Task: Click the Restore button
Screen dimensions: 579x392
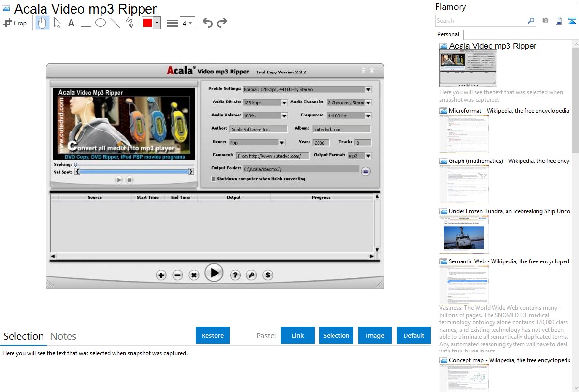Action: (x=213, y=335)
